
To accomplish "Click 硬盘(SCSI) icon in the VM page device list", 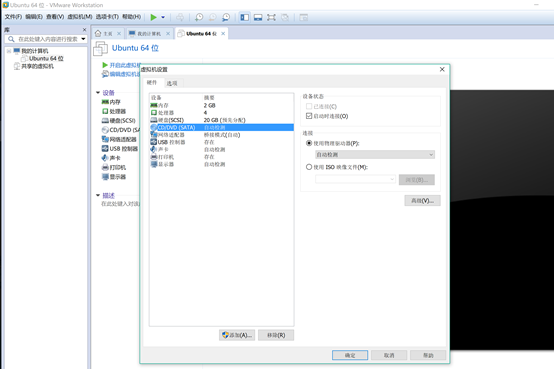I will pyautogui.click(x=105, y=121).
